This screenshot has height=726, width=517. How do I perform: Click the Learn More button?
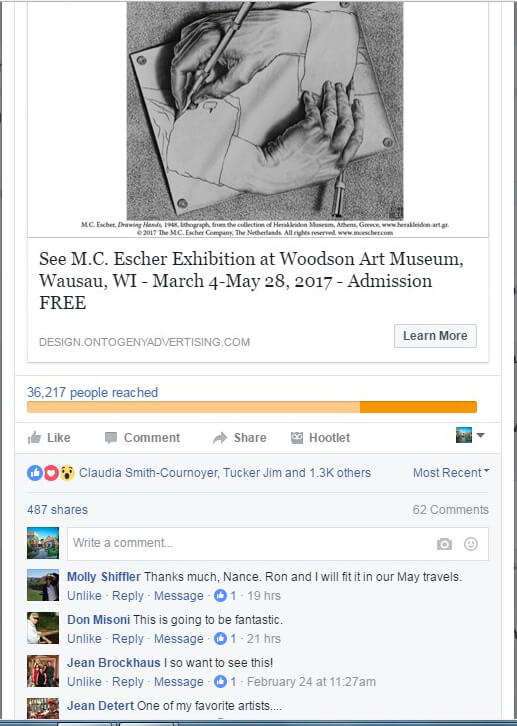point(435,336)
